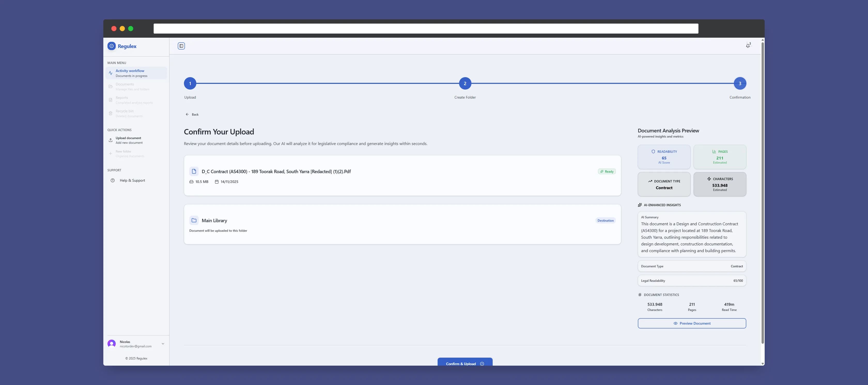Screen dimensions: 868x385
Task: Click the Main Library folder icon
Action: pyautogui.click(x=194, y=220)
